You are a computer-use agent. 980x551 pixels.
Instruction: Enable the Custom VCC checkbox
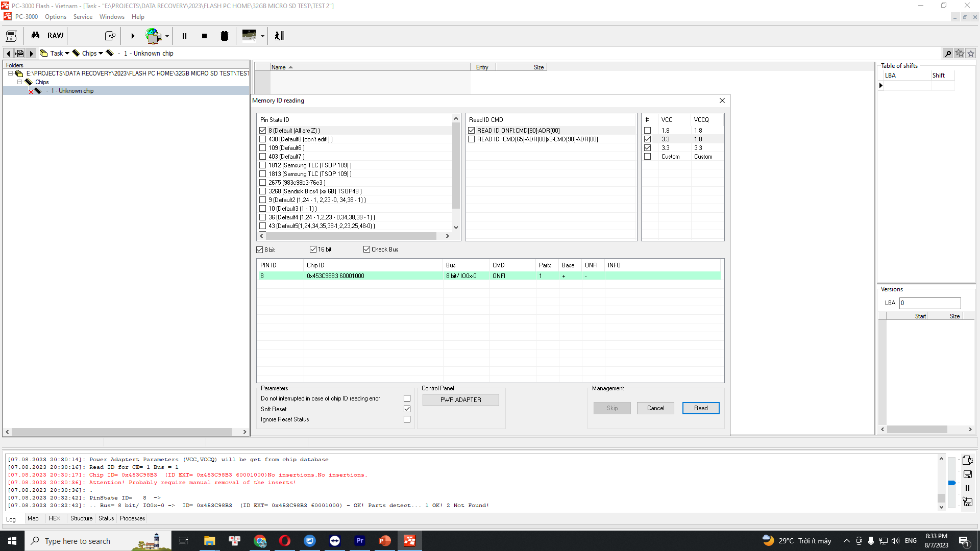tap(647, 157)
